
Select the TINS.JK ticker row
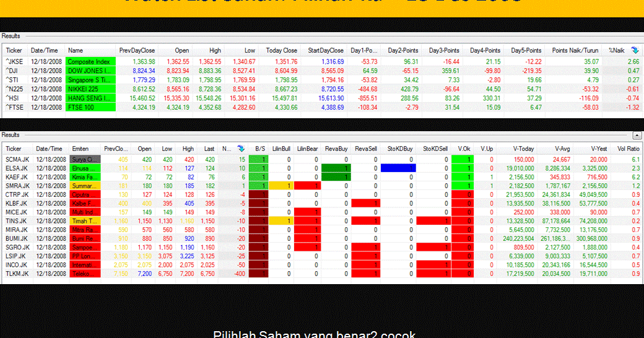[323, 221]
